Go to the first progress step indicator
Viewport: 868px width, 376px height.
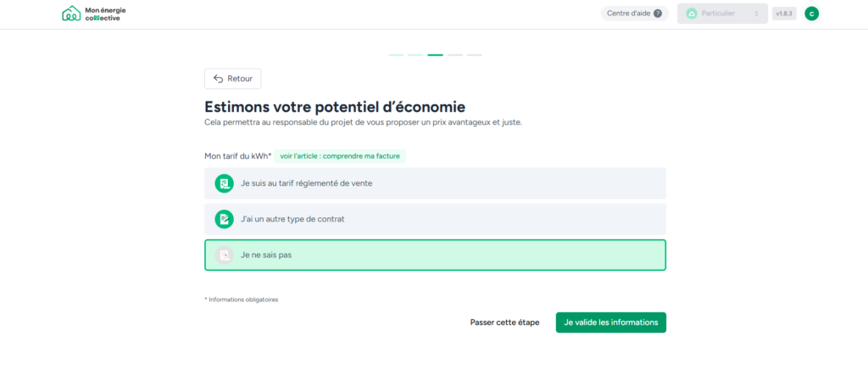396,55
